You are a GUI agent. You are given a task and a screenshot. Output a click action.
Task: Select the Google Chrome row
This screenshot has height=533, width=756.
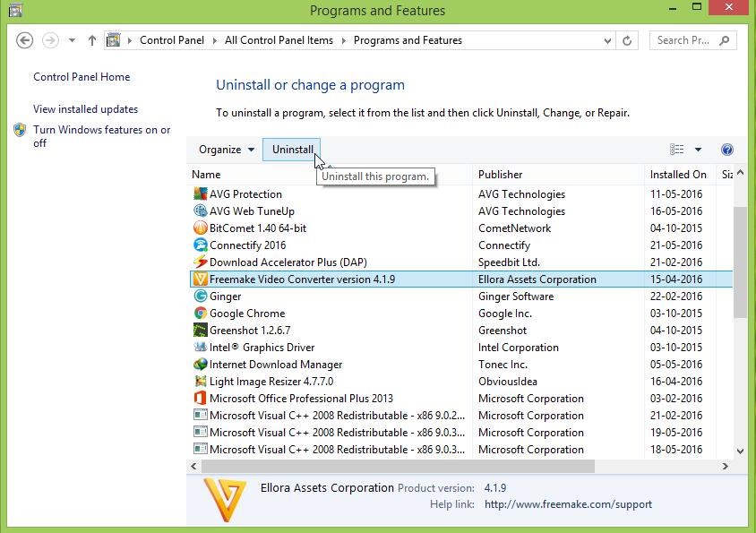click(x=461, y=313)
